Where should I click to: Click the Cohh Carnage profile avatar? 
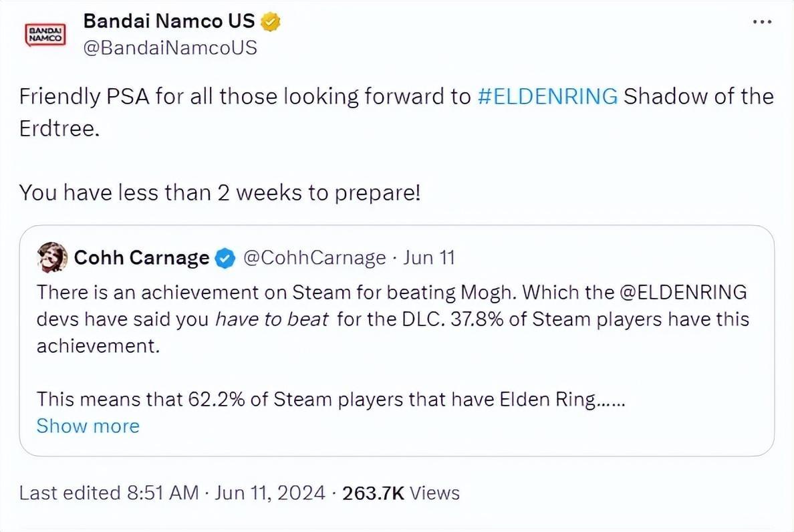pos(53,257)
